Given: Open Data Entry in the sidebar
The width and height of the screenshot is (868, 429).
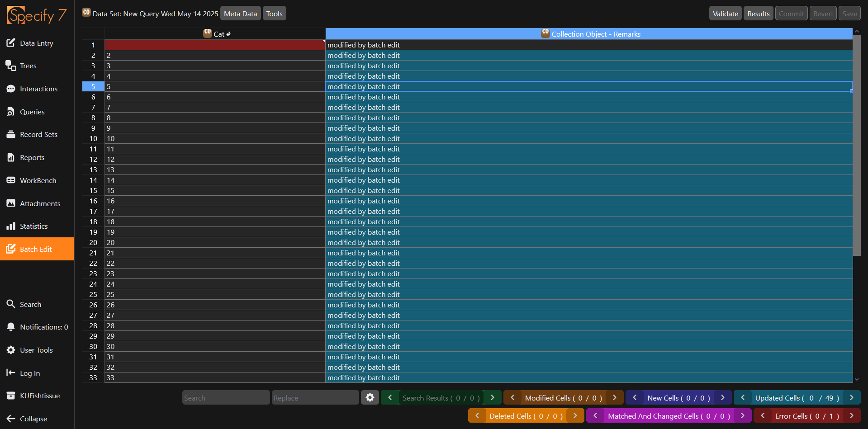Looking at the screenshot, I should [x=37, y=43].
